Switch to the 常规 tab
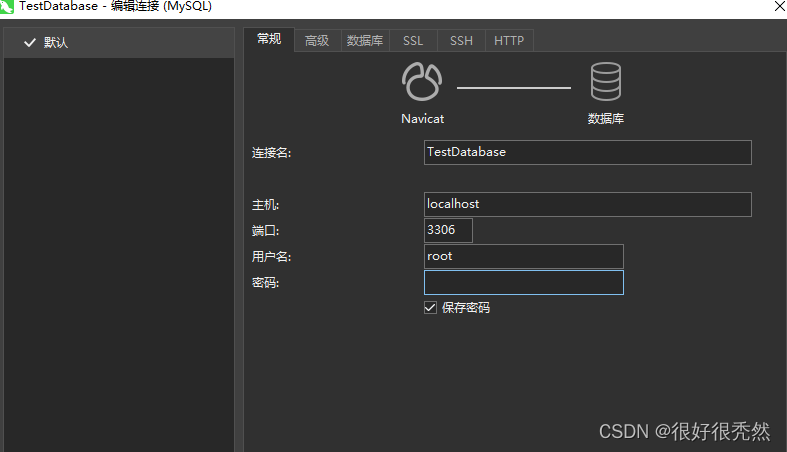This screenshot has width=787, height=452. click(269, 39)
